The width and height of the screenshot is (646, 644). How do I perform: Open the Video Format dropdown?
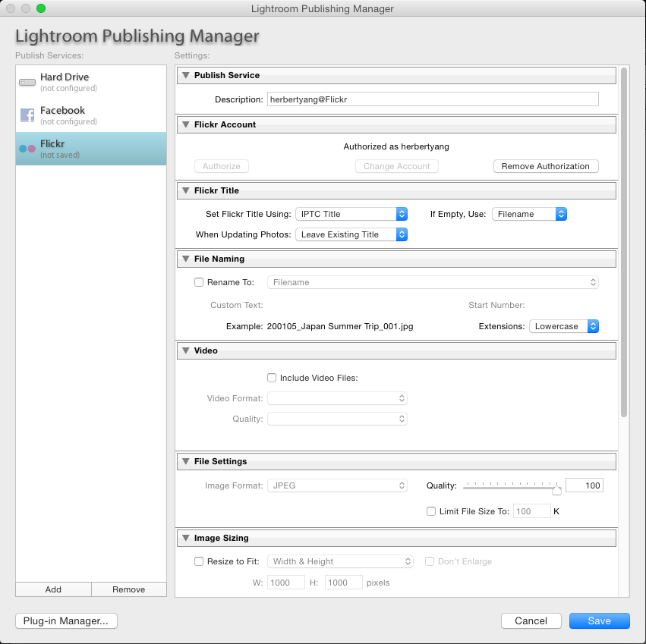pos(337,398)
